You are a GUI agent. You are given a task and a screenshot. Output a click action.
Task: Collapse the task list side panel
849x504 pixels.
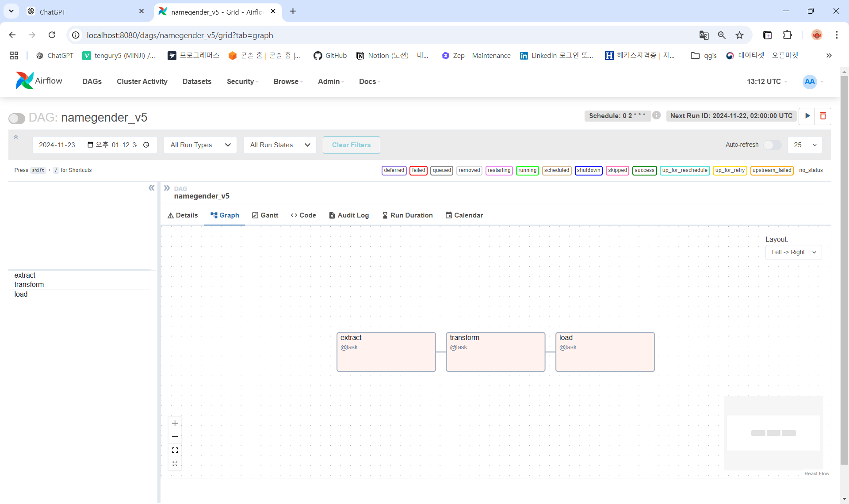click(152, 188)
